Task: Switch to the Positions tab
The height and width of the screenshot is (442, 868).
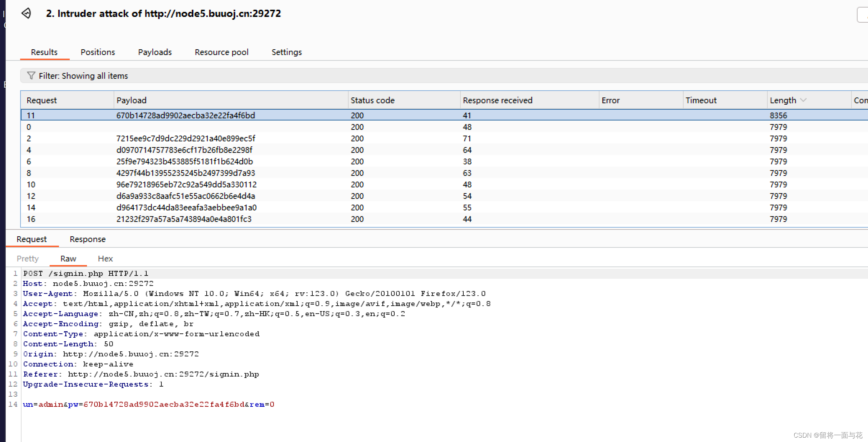Action: (97, 52)
